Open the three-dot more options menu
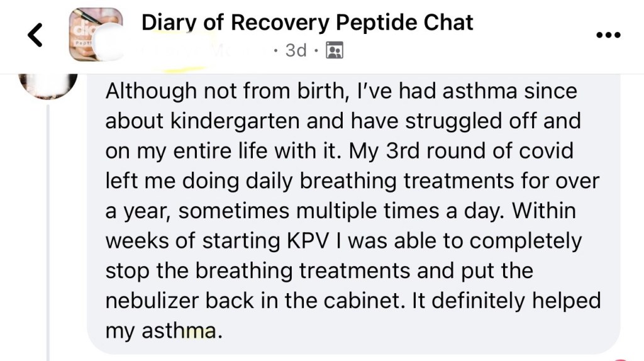The width and height of the screenshot is (644, 361). pos(608,35)
